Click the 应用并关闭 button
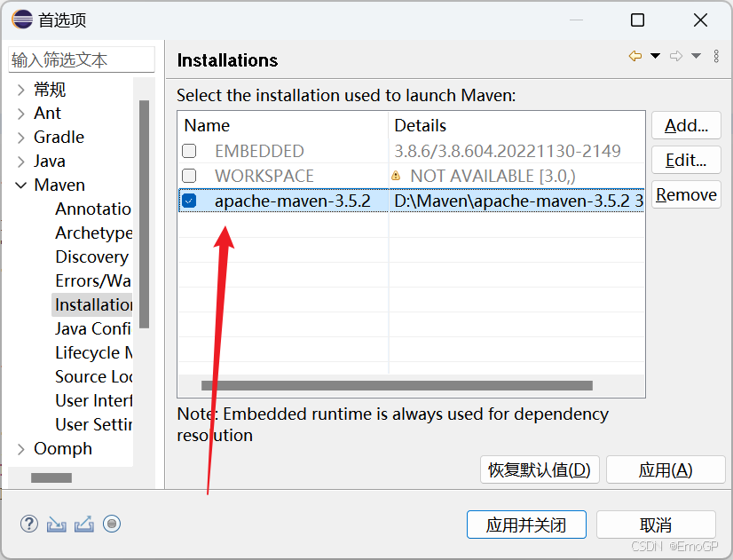 pyautogui.click(x=526, y=525)
